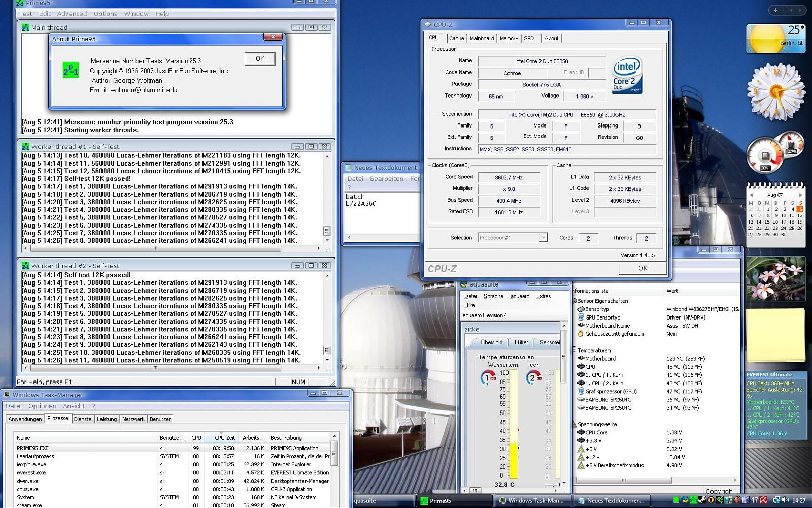The width and height of the screenshot is (812, 508).
Task: Select iexplore.exe process row
Action: (173, 464)
